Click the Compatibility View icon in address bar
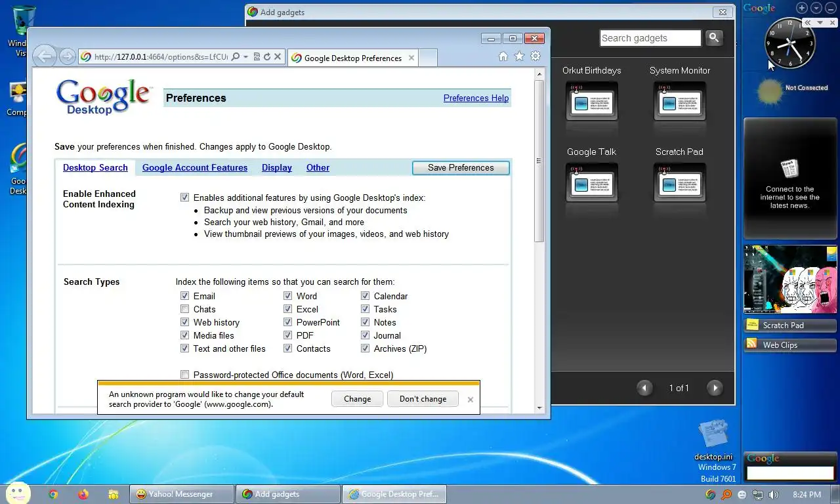 [x=257, y=57]
